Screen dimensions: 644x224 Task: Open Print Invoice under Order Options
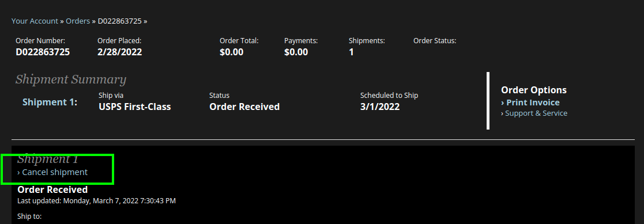click(530, 102)
